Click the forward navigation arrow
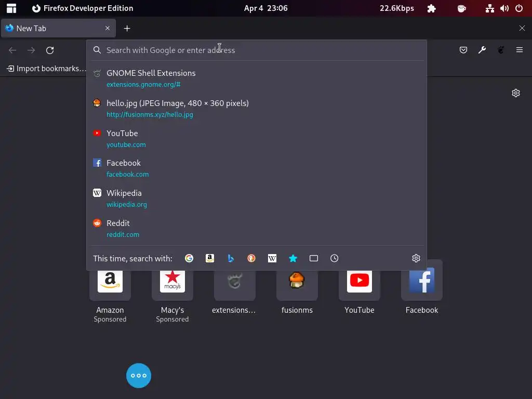 [x=31, y=50]
